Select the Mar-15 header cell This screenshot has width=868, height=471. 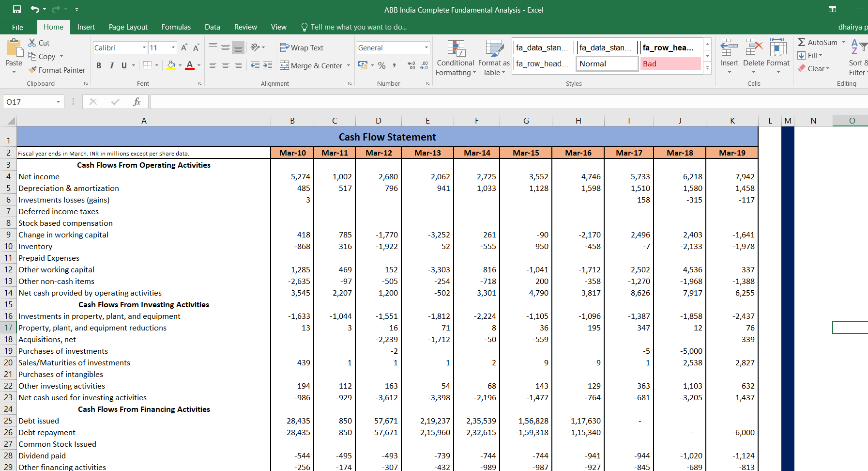pos(526,153)
